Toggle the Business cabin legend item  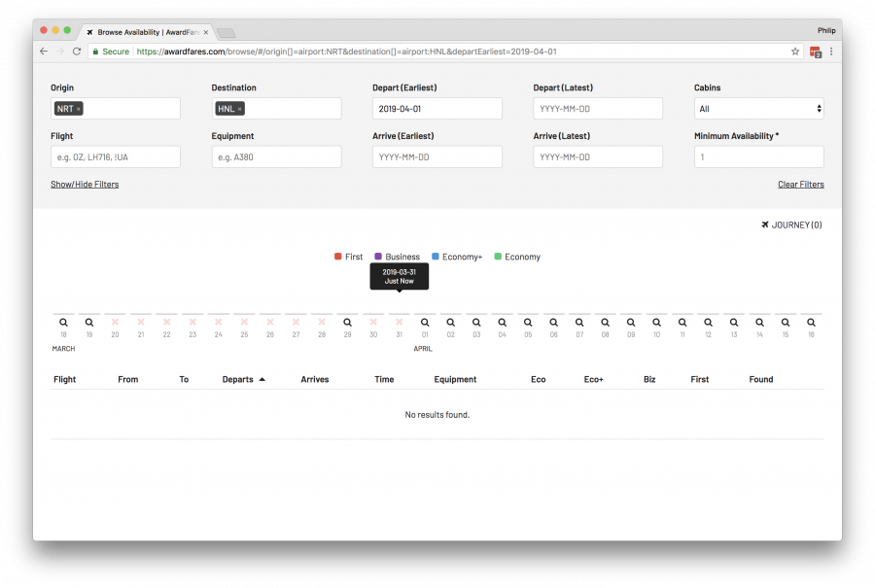point(397,257)
